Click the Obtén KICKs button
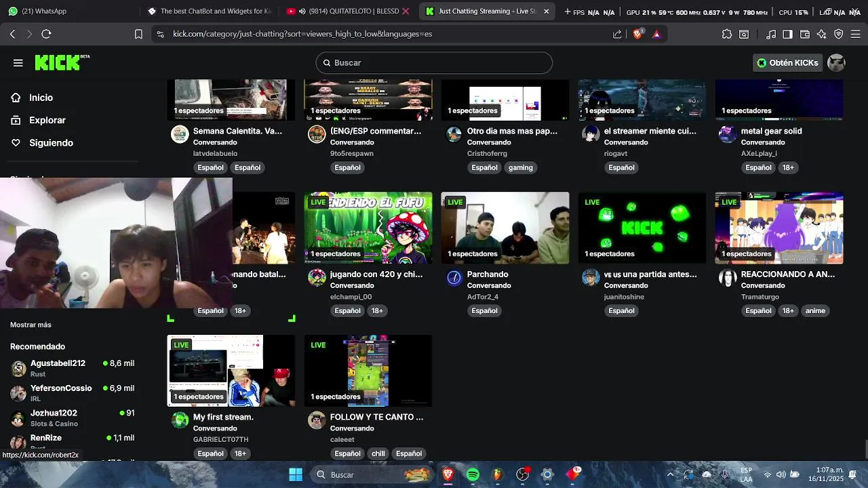 787,63
